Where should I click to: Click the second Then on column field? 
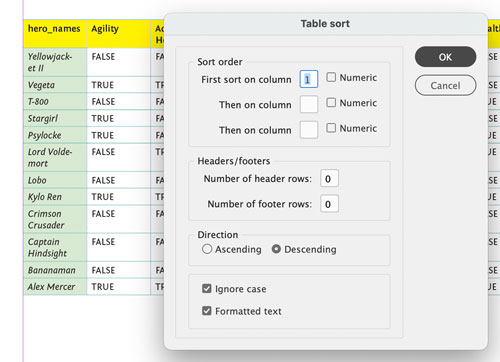(x=309, y=130)
